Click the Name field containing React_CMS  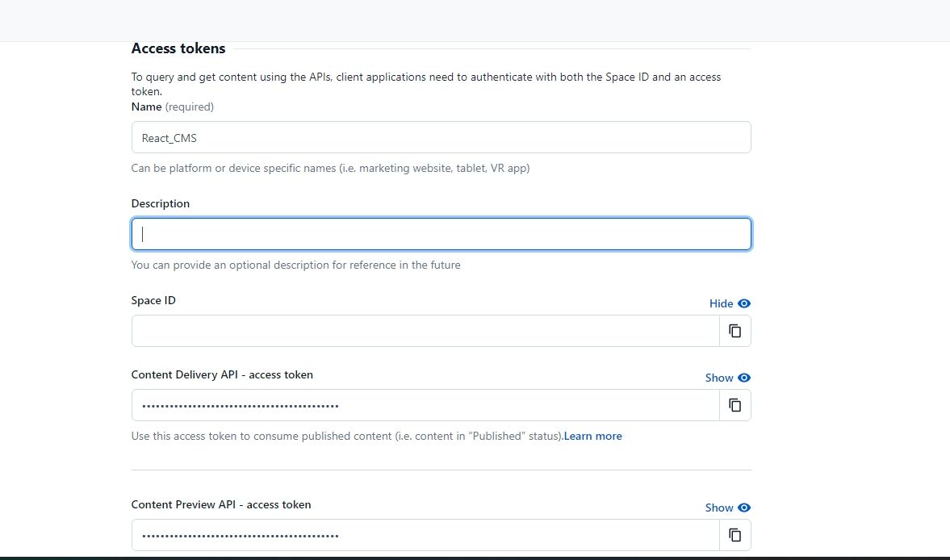(441, 137)
